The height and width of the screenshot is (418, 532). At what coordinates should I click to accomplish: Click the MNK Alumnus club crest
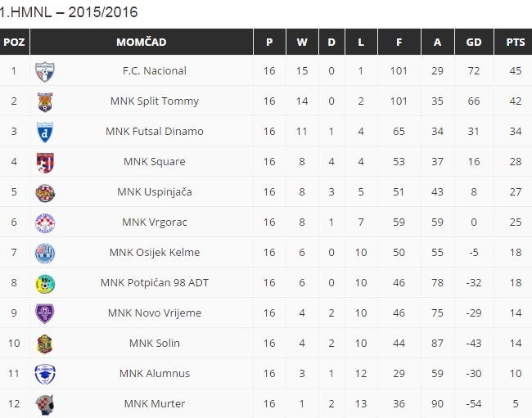[x=45, y=374]
